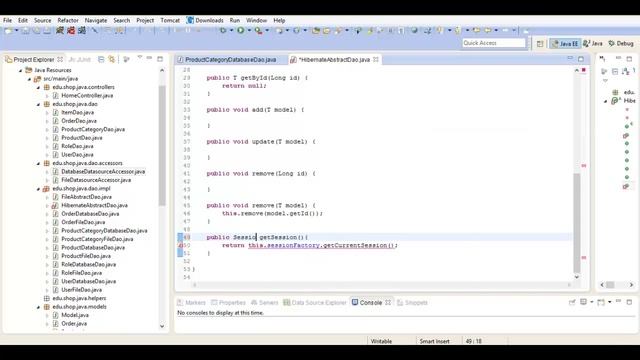Open the Run button dropdown arrow

pos(249,30)
